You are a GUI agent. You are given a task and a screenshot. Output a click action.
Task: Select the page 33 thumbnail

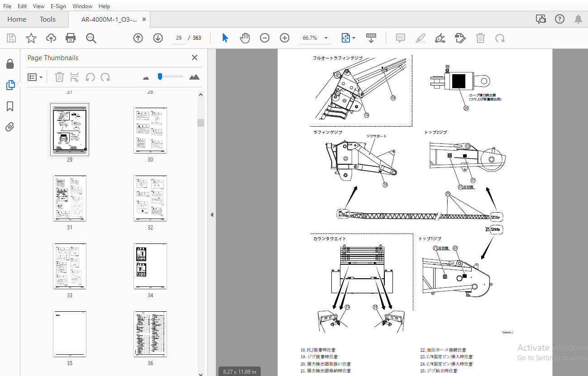pyautogui.click(x=70, y=266)
